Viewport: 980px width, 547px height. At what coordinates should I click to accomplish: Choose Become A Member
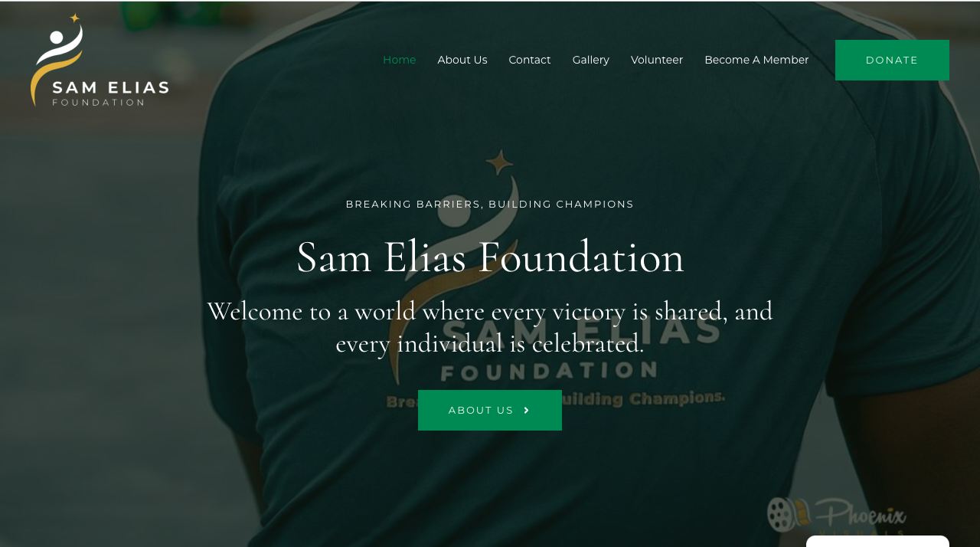[756, 60]
